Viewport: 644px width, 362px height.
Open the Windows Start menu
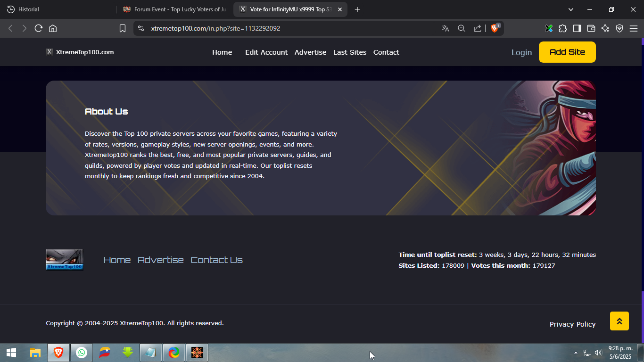[x=11, y=353]
